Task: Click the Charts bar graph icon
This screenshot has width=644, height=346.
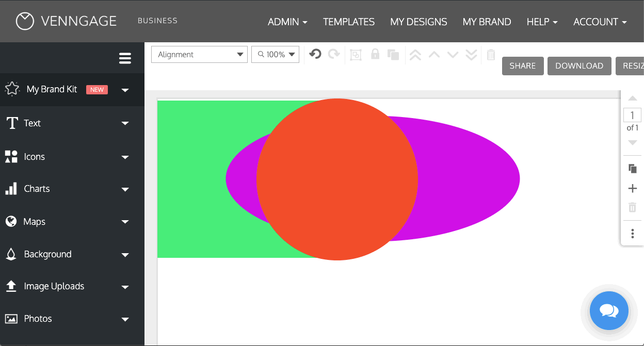Action: tap(11, 189)
